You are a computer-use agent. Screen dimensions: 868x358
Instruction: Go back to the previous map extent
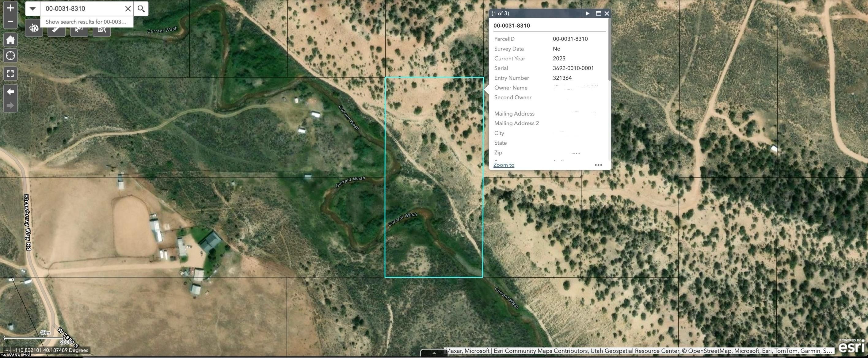[10, 91]
